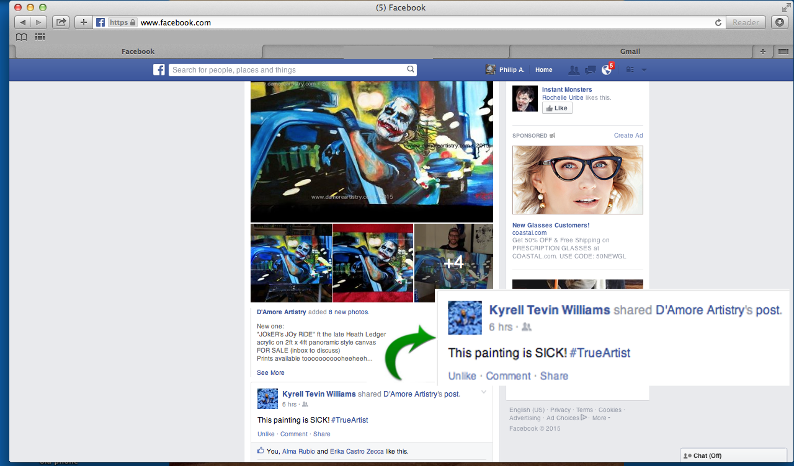The width and height of the screenshot is (794, 466).
Task: Switch to the Facebook tab
Action: click(x=138, y=51)
